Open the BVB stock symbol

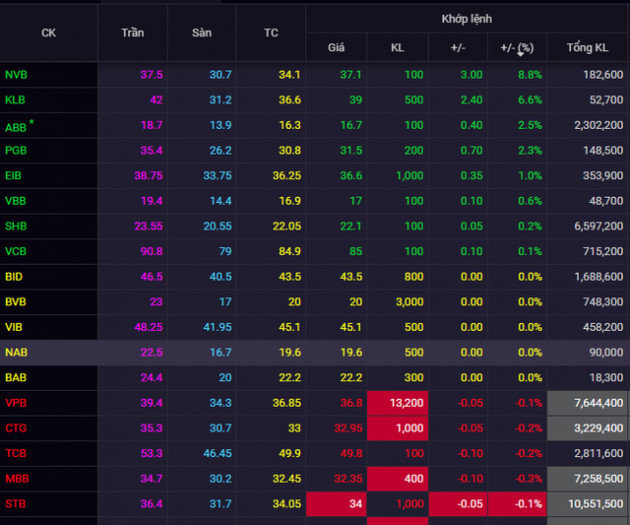point(15,302)
